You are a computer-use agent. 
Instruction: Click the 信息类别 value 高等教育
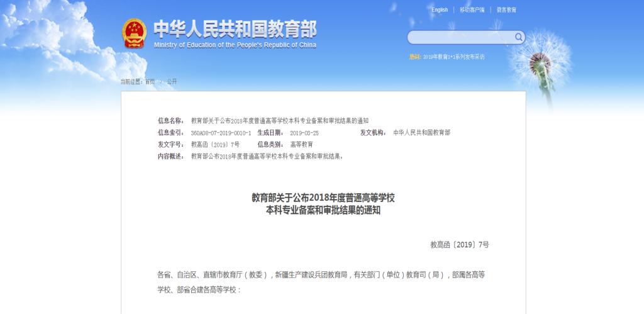(x=301, y=145)
